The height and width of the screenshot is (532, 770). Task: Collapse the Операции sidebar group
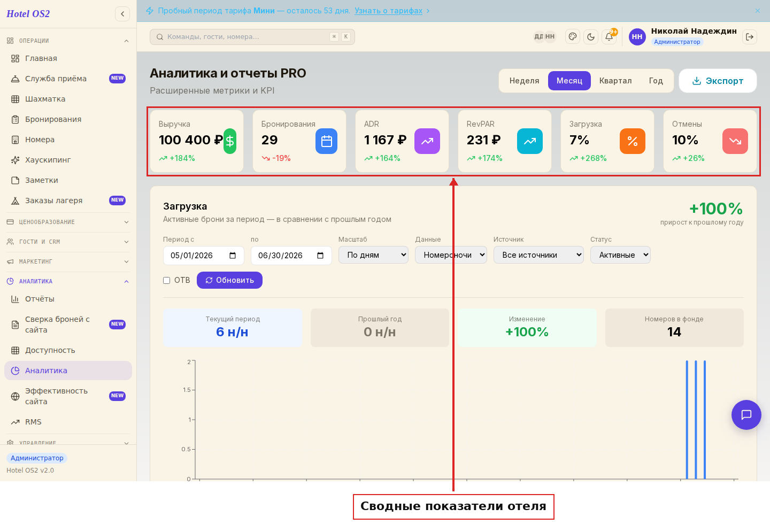(68, 41)
